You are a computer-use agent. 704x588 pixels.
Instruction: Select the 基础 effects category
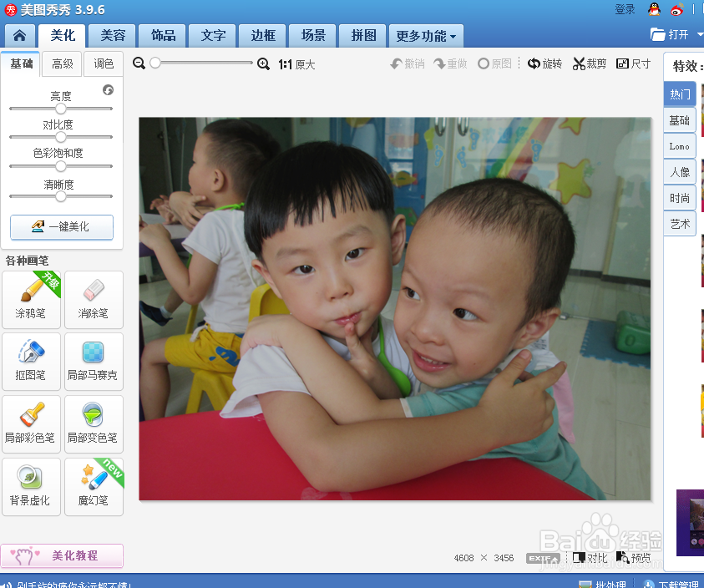[680, 120]
